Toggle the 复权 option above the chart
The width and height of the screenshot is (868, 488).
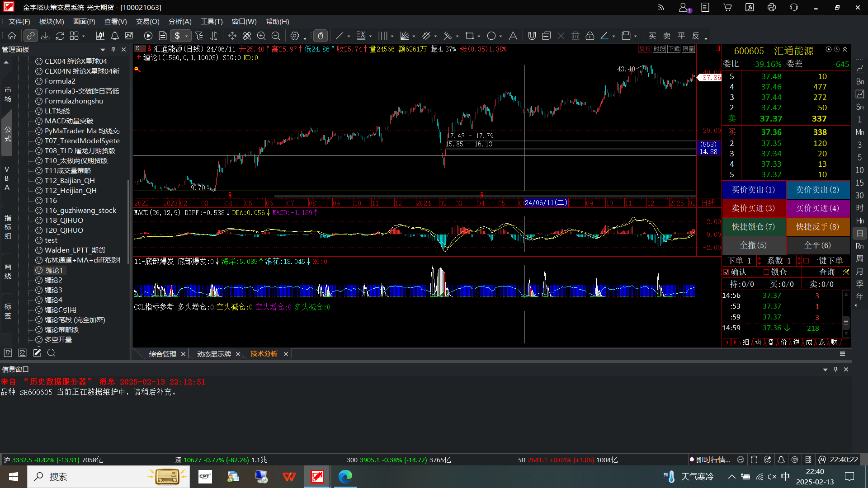645,49
